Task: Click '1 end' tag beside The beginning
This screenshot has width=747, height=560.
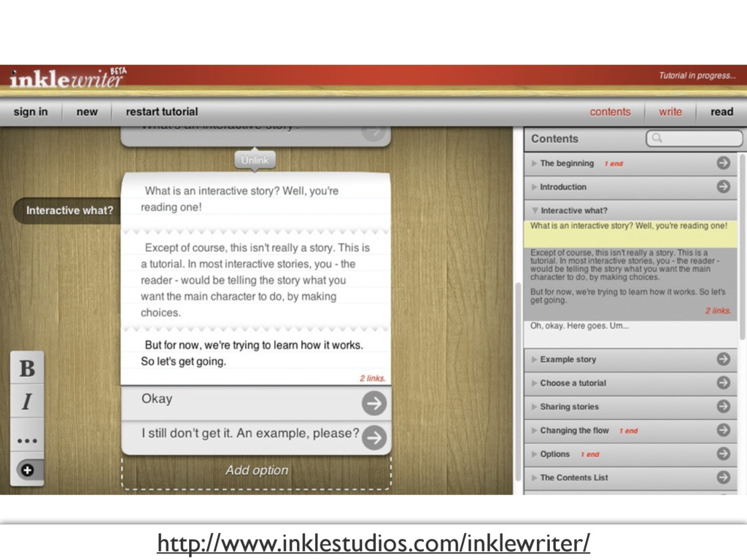Action: [614, 163]
